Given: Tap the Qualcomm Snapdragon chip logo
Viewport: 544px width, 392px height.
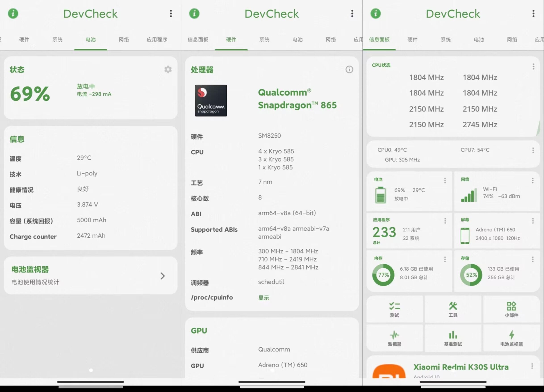Looking at the screenshot, I should 211,101.
